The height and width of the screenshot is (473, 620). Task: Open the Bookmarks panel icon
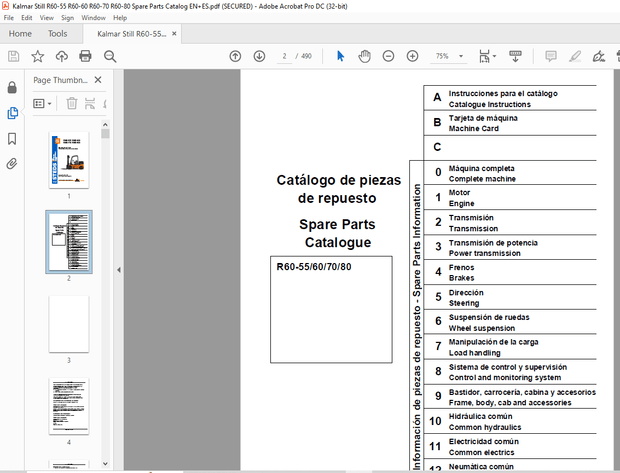pos(12,139)
